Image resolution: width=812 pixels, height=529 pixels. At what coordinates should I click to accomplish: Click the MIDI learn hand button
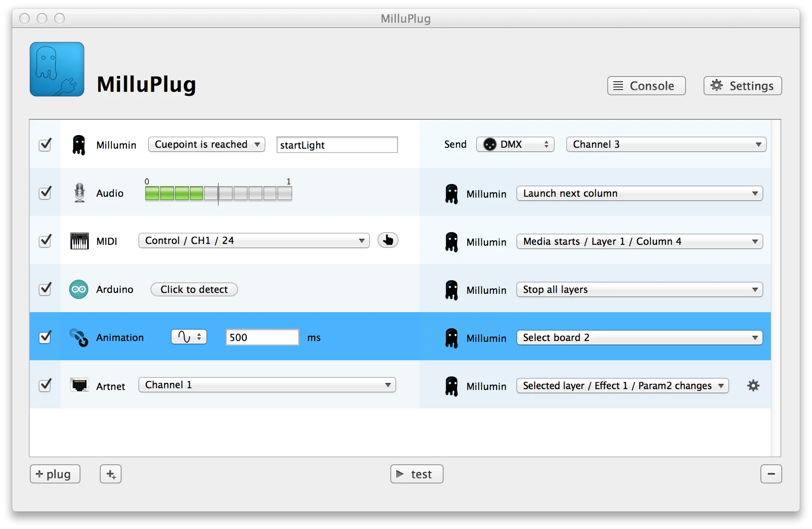click(x=388, y=240)
